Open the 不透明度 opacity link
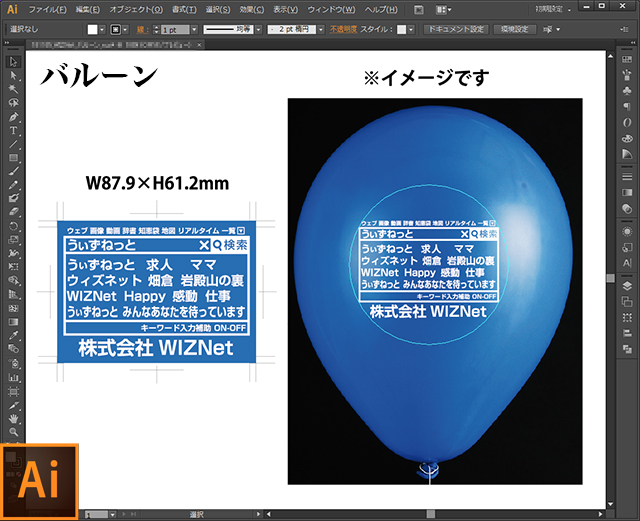Screen dimensions: 640x521 pos(343,29)
